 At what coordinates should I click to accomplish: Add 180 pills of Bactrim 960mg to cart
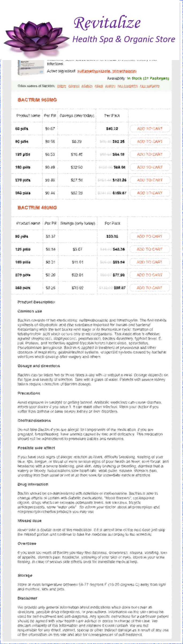(150, 167)
